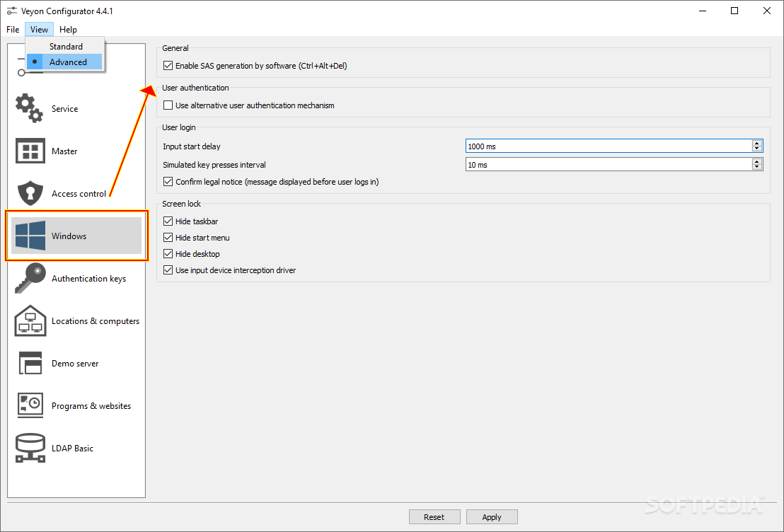Screen dimensions: 784x532
Task: Open Authentication keys via the key icon
Action: point(30,279)
